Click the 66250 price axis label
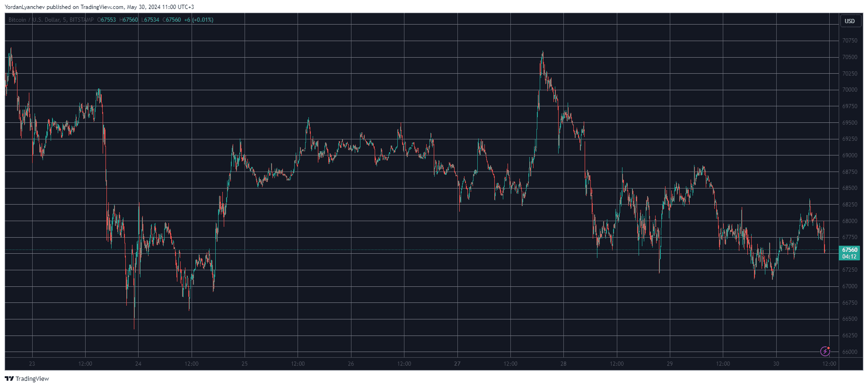 point(850,335)
